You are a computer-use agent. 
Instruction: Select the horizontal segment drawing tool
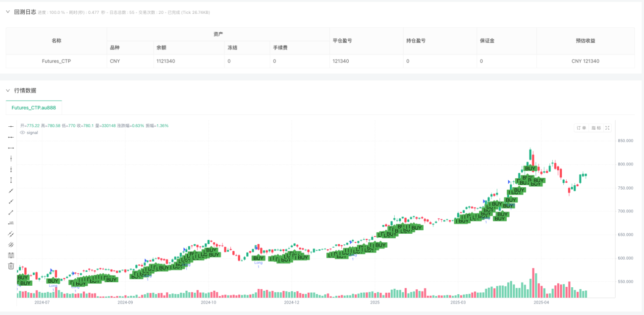[11, 148]
